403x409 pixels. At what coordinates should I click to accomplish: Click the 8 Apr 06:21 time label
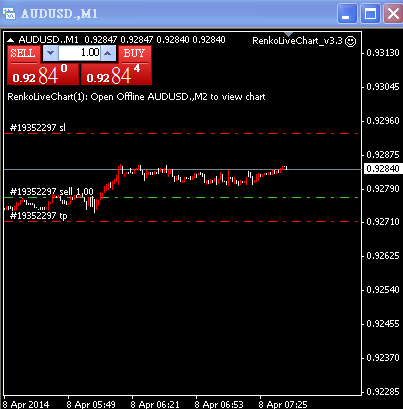coord(155,404)
